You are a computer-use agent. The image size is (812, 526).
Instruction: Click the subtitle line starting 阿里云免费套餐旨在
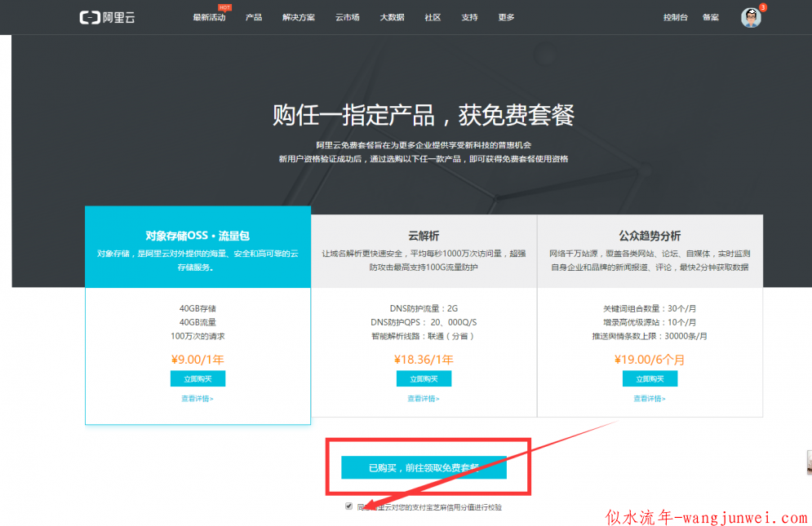(x=424, y=145)
